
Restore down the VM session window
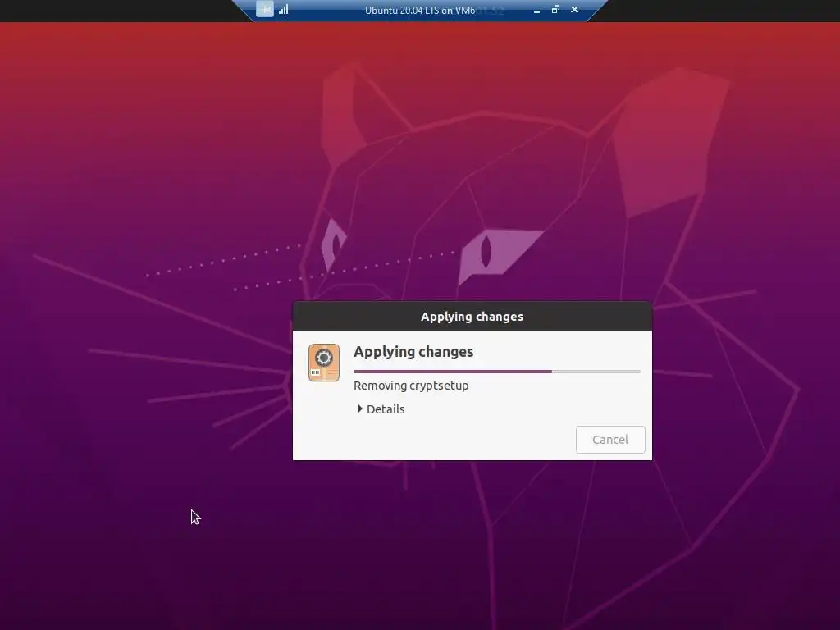(x=555, y=9)
